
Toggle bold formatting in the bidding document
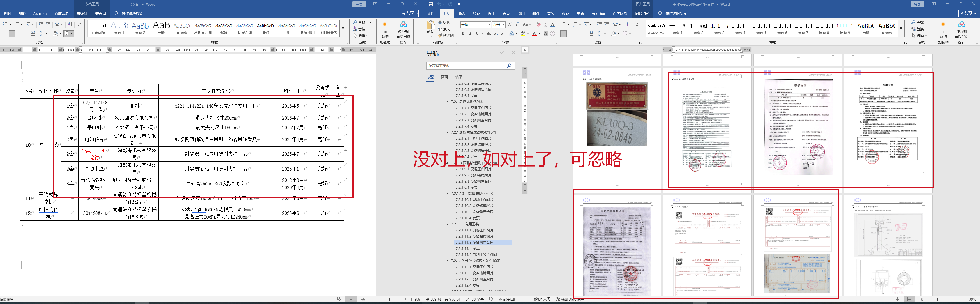click(463, 33)
